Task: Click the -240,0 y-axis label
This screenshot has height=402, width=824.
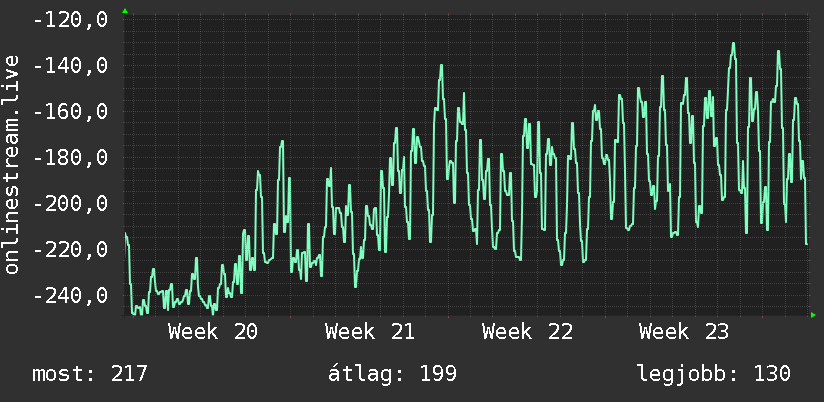Action: coord(70,295)
